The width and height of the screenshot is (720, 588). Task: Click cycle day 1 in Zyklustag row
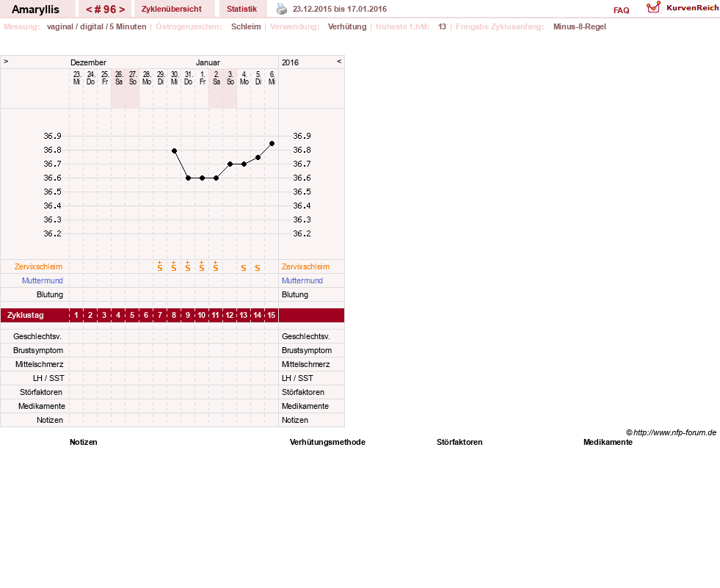click(x=76, y=315)
